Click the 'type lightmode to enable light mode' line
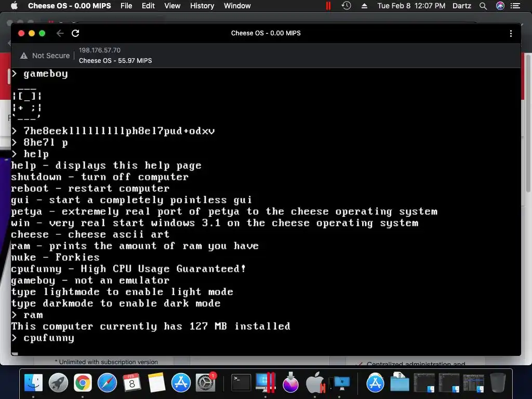Viewport: 532px width, 399px height. click(122, 292)
